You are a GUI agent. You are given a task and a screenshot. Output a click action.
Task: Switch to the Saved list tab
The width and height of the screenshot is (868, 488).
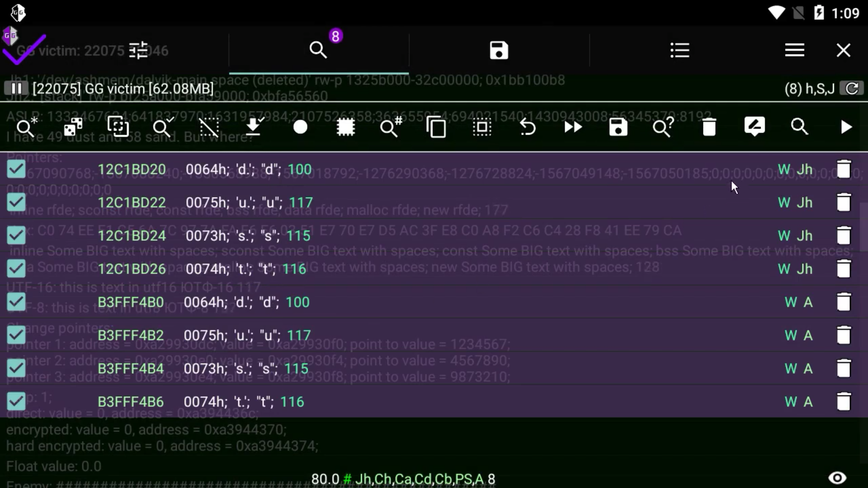tap(499, 50)
